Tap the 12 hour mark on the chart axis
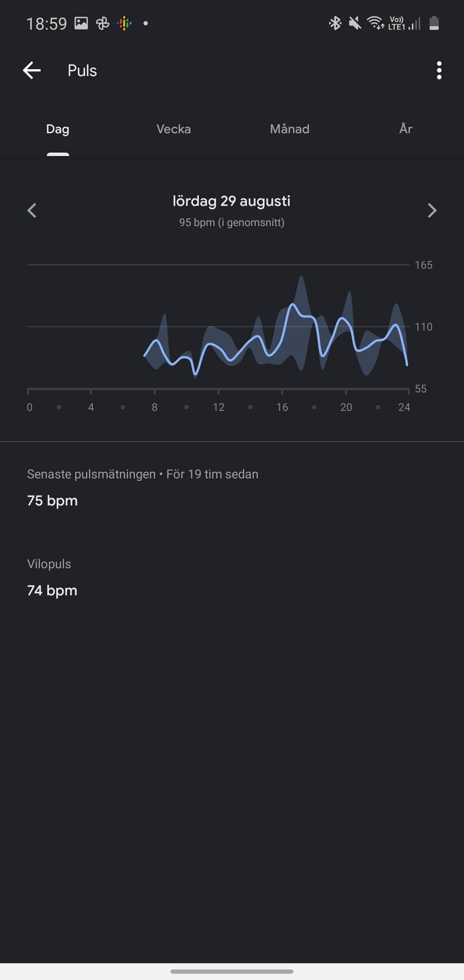464x980 pixels. click(x=219, y=407)
